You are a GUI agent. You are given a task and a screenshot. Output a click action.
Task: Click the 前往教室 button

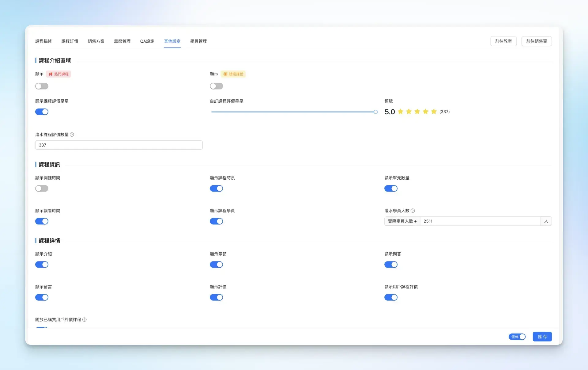tap(503, 41)
